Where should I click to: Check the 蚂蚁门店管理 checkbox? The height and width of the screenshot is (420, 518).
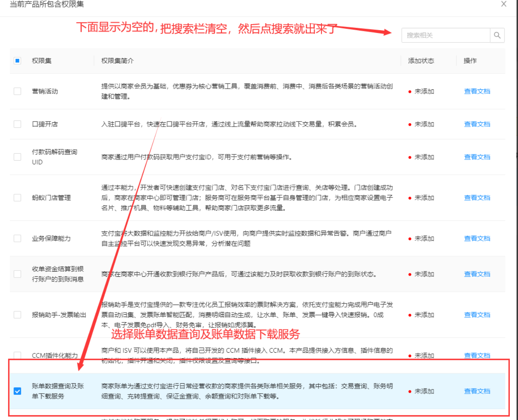[x=17, y=197]
